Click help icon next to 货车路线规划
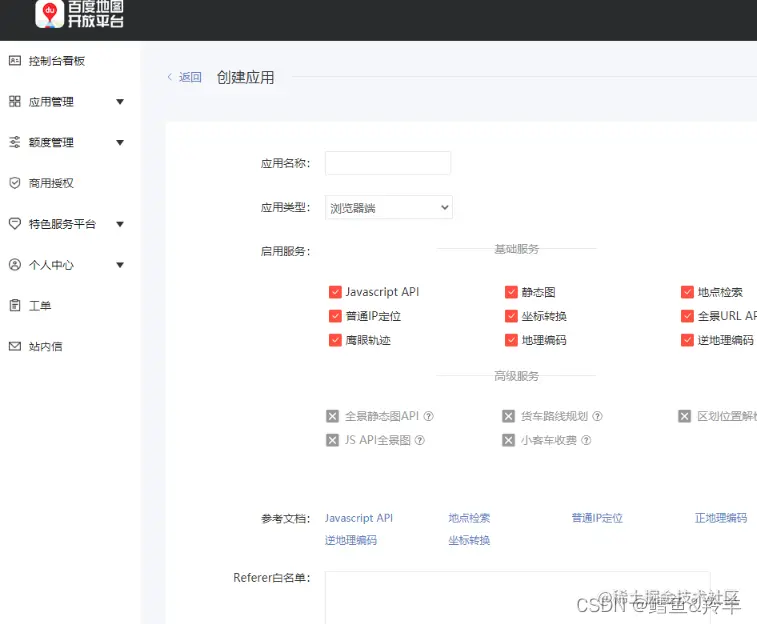 point(597,416)
